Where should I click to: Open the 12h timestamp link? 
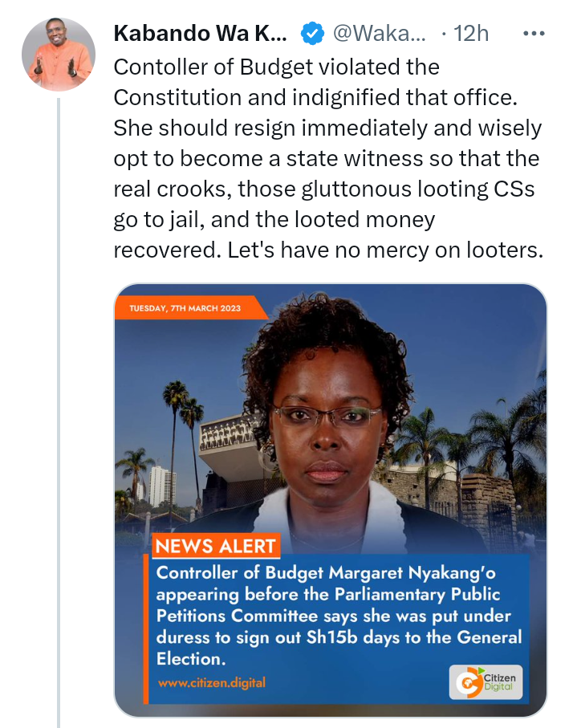point(471,34)
